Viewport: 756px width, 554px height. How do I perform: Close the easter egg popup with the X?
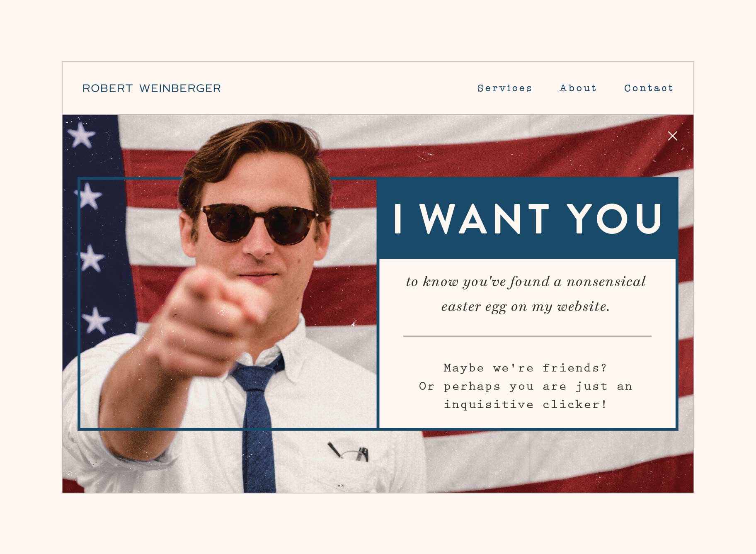pyautogui.click(x=672, y=136)
